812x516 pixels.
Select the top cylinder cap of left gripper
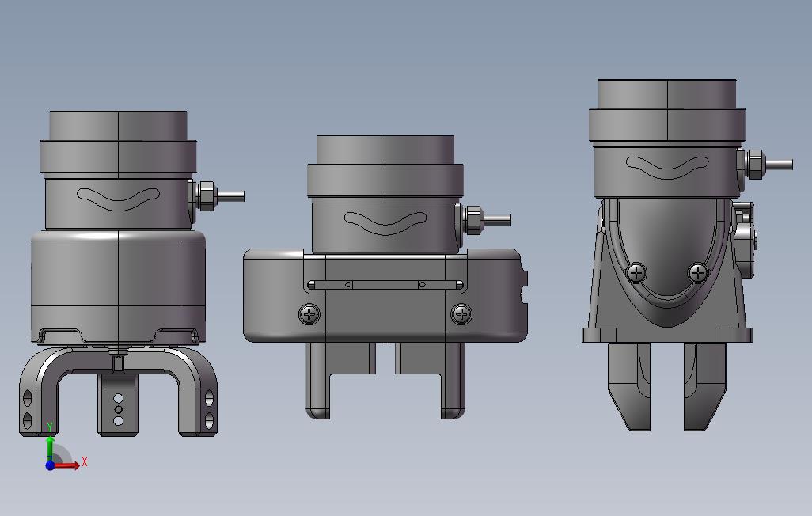point(118,126)
